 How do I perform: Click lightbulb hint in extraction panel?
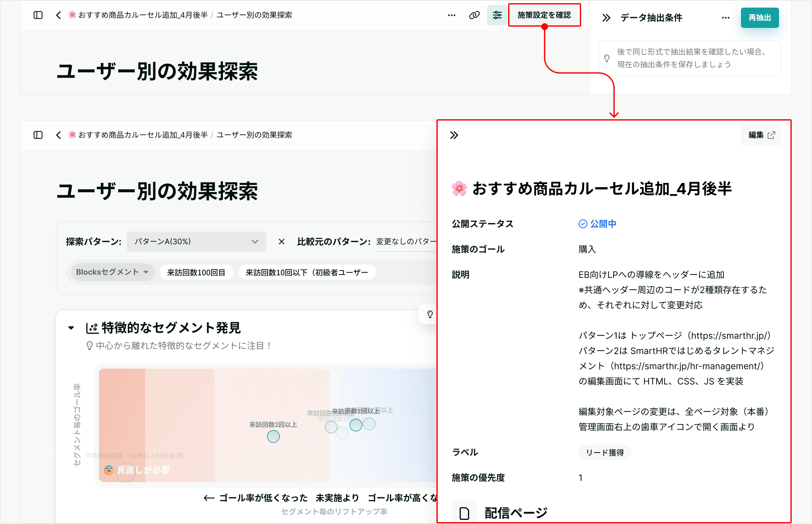pyautogui.click(x=606, y=58)
